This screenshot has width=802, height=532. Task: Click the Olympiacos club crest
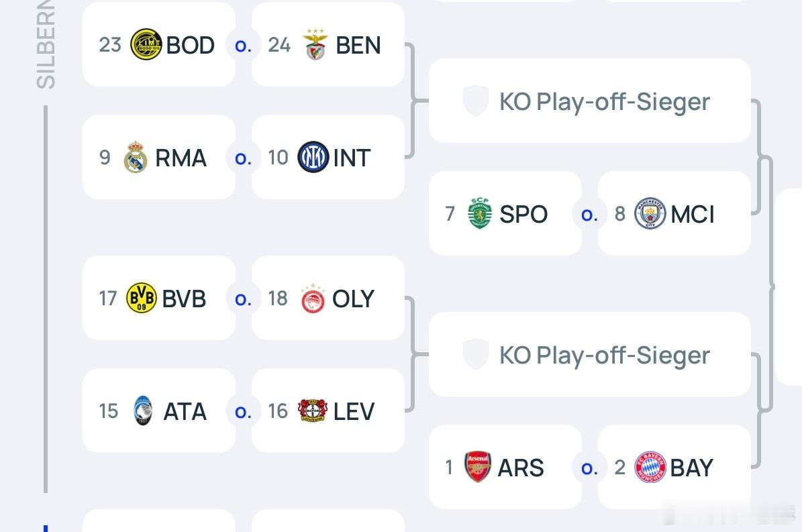coord(313,299)
